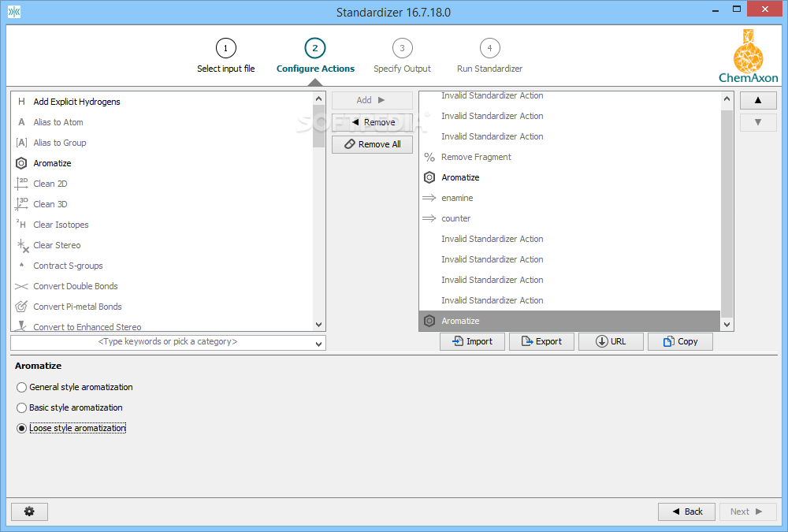
Task: Click the Remove button
Action: coord(372,122)
